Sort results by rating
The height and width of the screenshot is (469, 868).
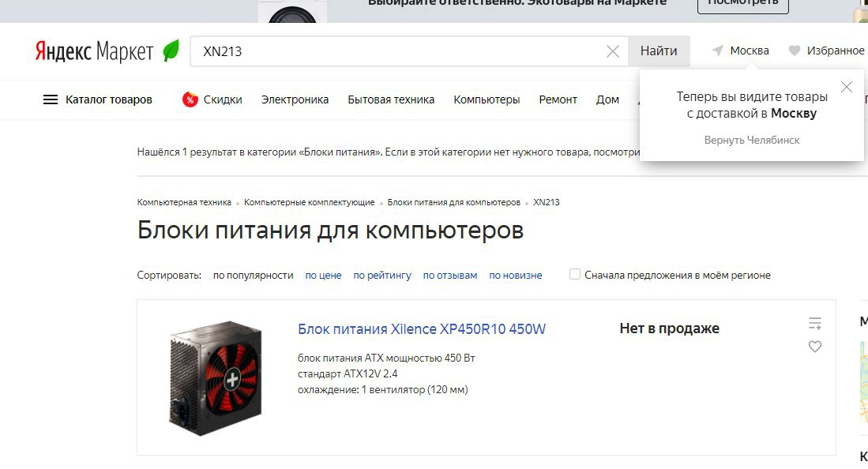(x=382, y=276)
